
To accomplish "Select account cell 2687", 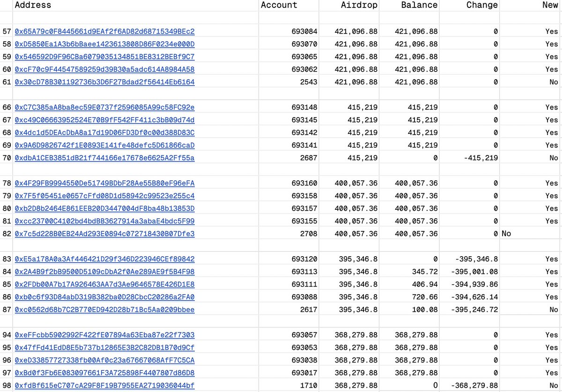I will point(309,158).
